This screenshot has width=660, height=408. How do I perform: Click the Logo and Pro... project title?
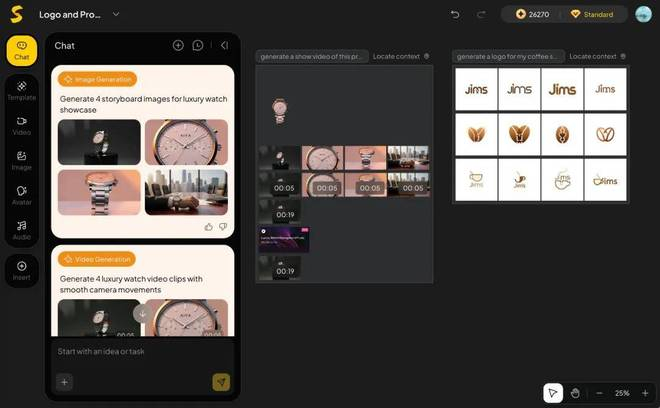coord(70,15)
